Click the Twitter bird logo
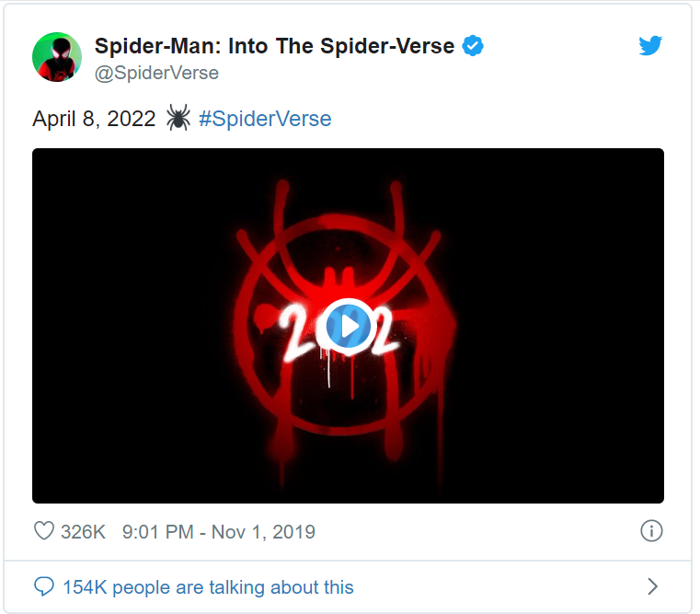The height and width of the screenshot is (614, 700). pyautogui.click(x=650, y=46)
